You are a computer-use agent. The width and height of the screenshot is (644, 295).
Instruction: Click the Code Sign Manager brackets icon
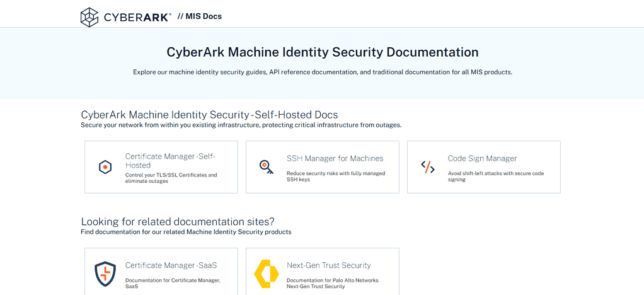tap(428, 167)
